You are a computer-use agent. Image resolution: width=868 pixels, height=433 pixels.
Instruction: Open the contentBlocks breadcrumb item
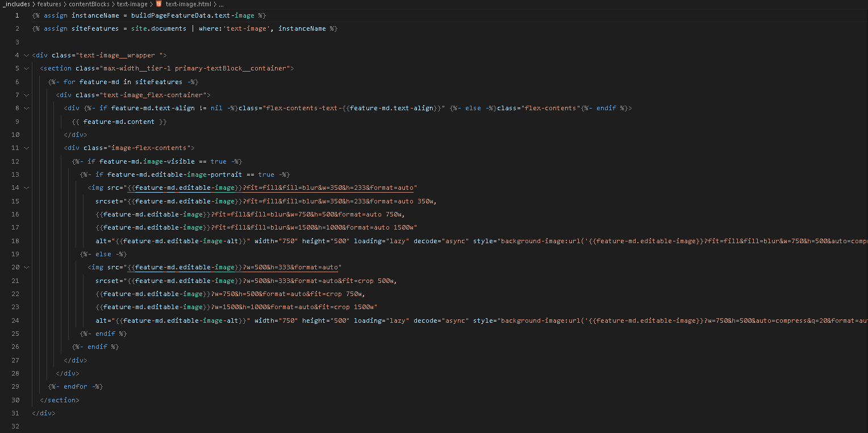pyautogui.click(x=89, y=4)
